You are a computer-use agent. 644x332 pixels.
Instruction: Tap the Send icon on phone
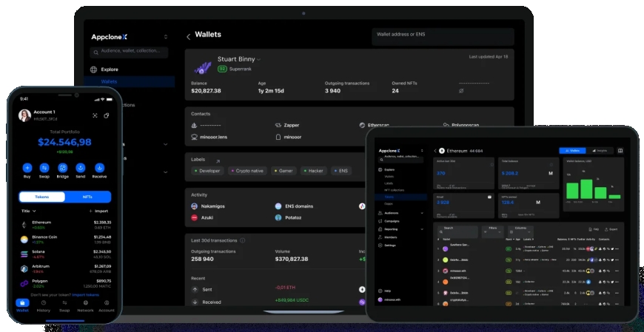point(80,168)
